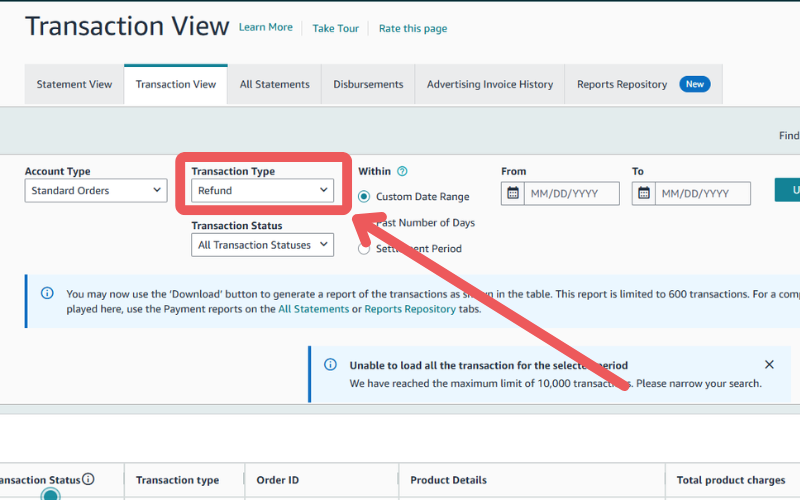800x500 pixels.
Task: Click the Take Tour link
Action: pos(335,29)
